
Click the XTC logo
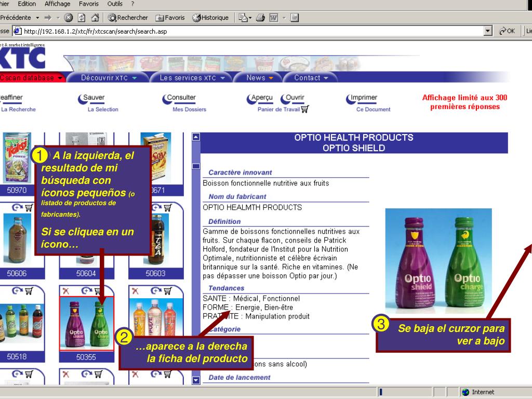(x=22, y=57)
